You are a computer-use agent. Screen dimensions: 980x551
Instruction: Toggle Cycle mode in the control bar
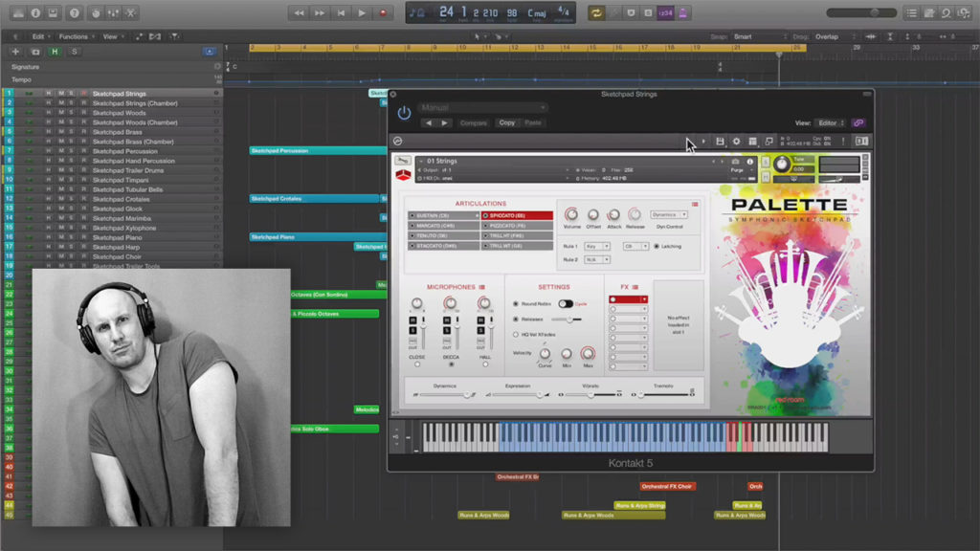pos(596,13)
